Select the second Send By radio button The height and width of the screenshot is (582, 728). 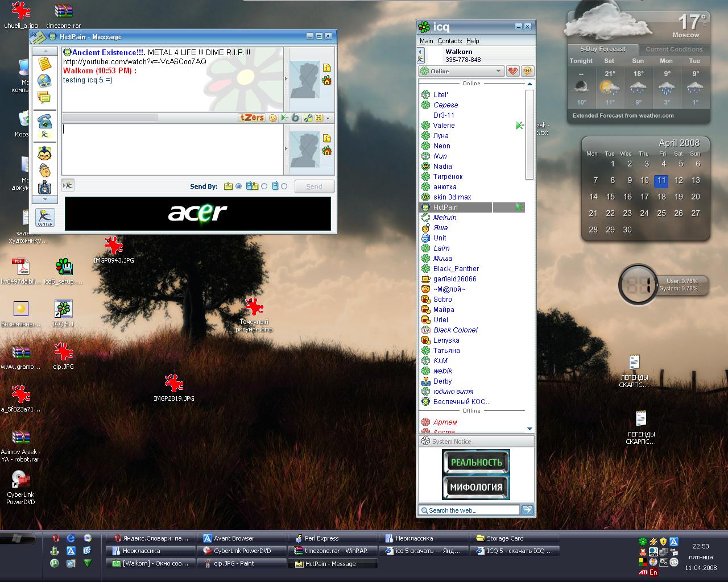pyautogui.click(x=264, y=186)
